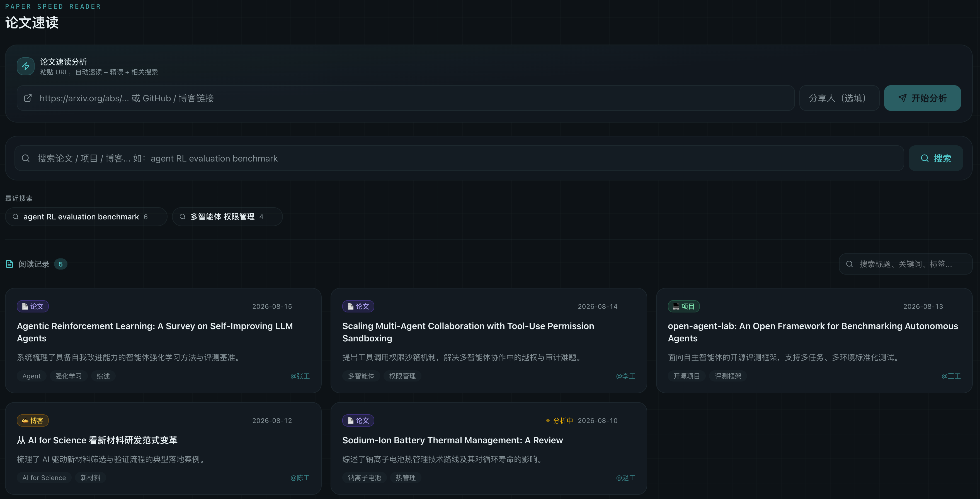The image size is (980, 499).
Task: Click the 钠离子电池 tag
Action: point(365,478)
